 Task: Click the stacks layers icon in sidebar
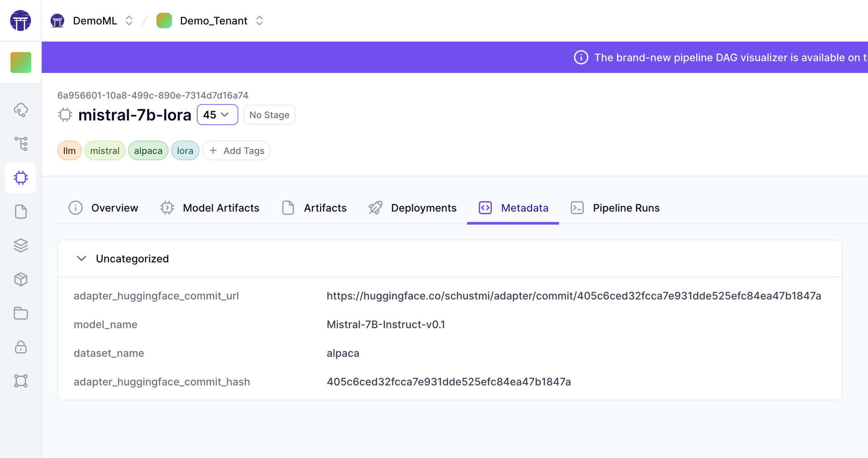coord(21,245)
